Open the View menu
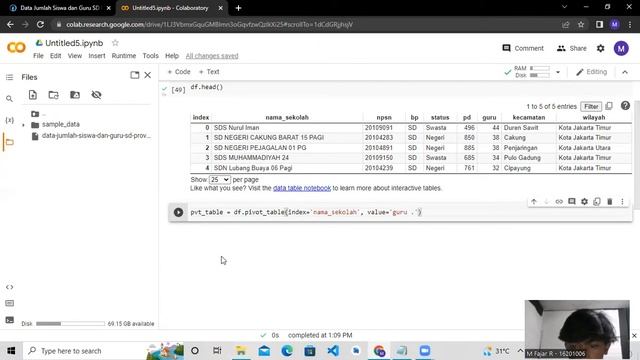Image resolution: width=640 pixels, height=360 pixels. click(x=75, y=56)
